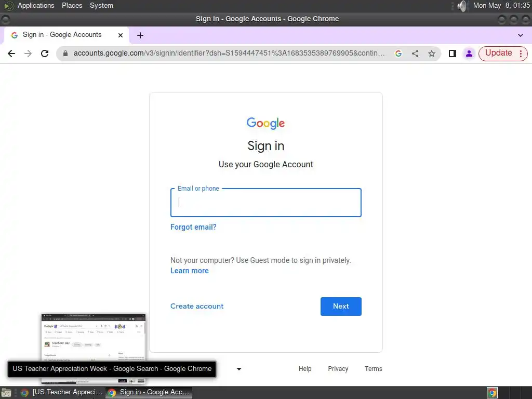Click the Forgot email? link
The image size is (532, 399).
click(193, 227)
